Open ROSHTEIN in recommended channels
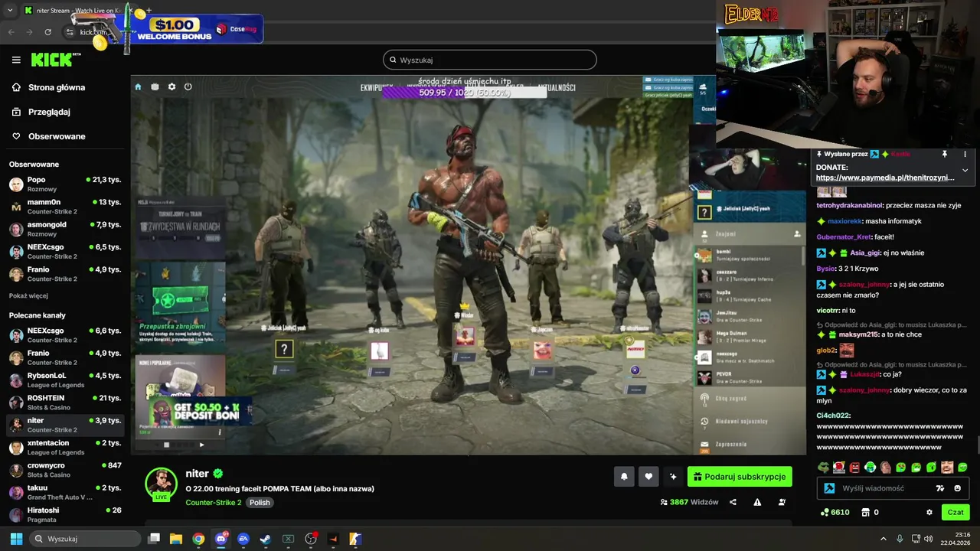The image size is (980, 551). click(x=65, y=402)
